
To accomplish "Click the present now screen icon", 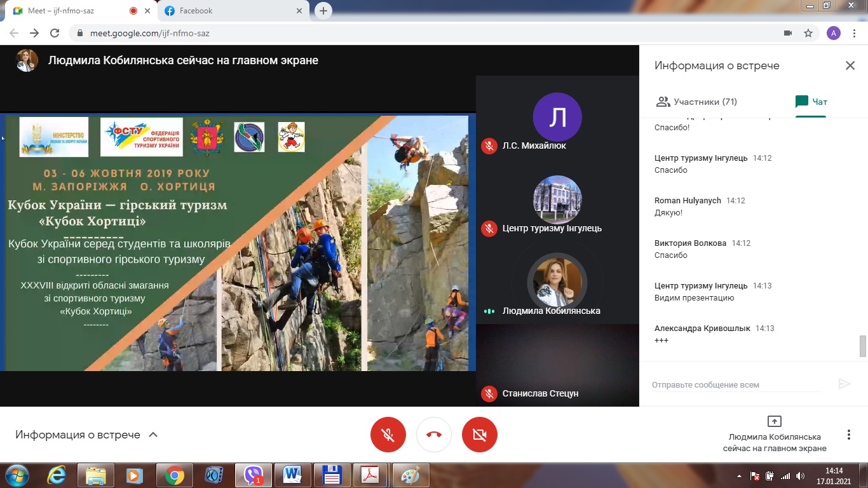I will (x=774, y=421).
